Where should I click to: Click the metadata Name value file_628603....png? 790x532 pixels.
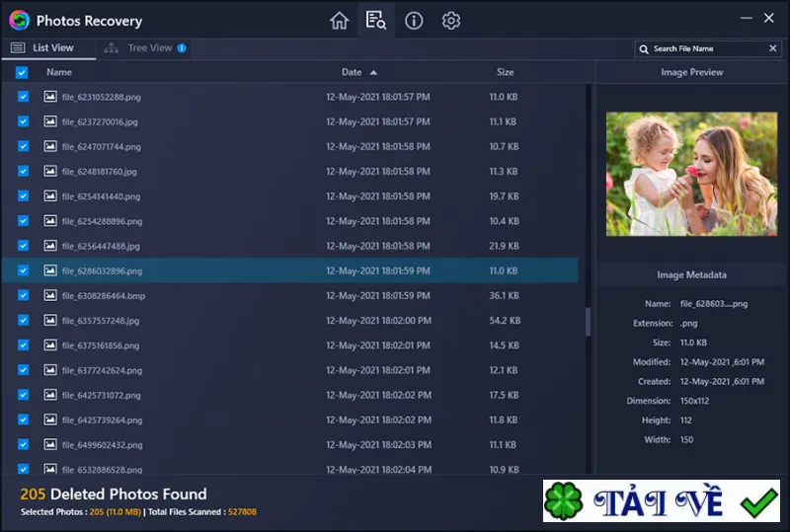714,304
